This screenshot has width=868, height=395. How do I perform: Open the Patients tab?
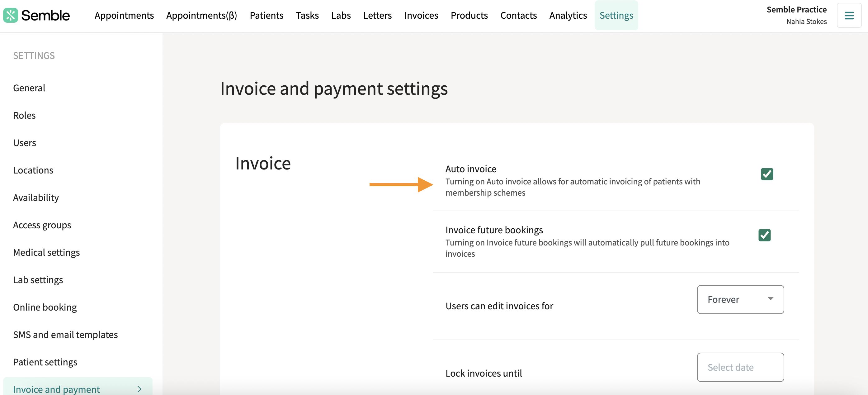coord(267,16)
